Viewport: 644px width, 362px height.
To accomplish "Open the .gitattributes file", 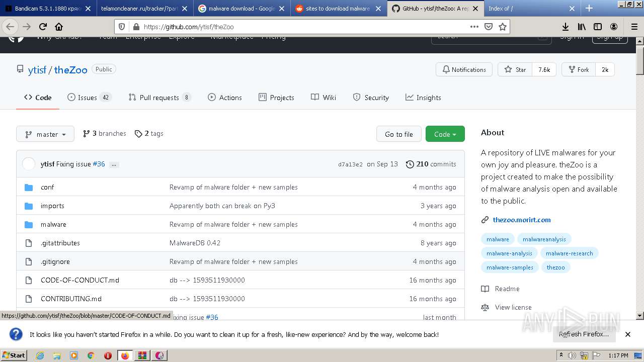I will (60, 243).
